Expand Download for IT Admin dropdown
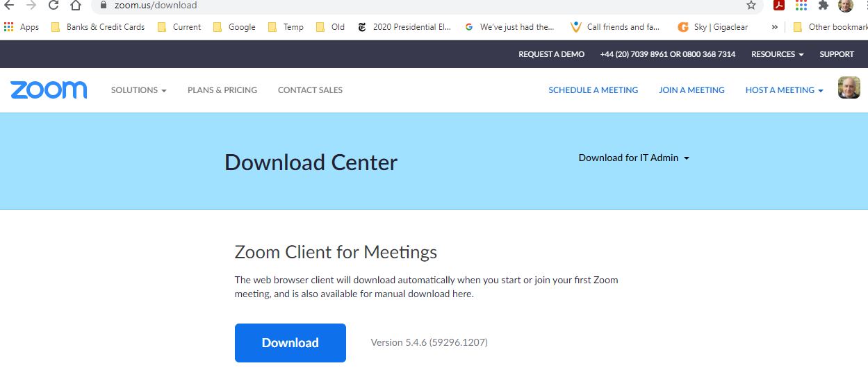 (634, 158)
